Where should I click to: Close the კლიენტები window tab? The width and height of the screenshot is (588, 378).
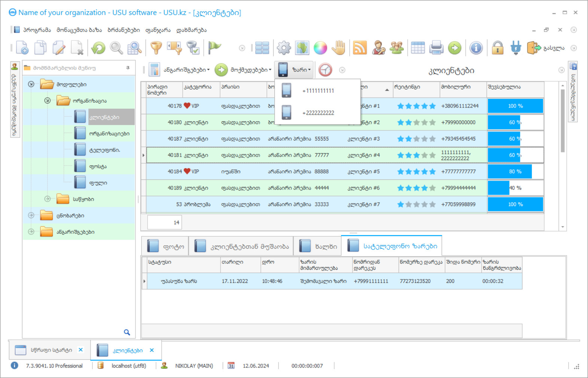(x=152, y=350)
